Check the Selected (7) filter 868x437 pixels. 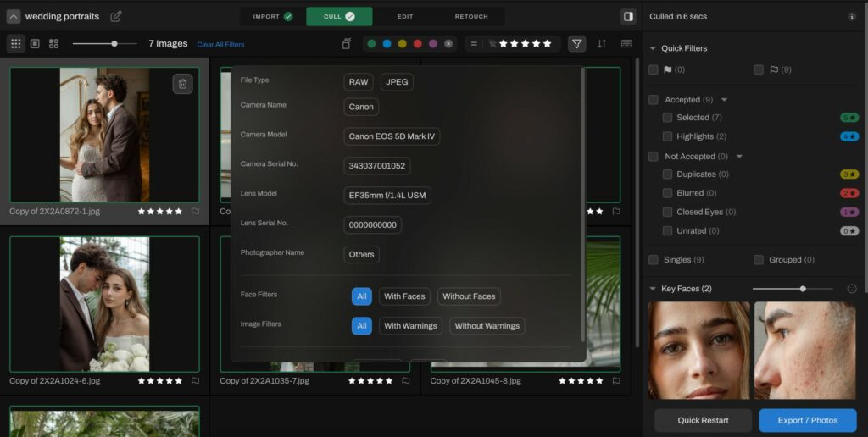[x=668, y=117]
